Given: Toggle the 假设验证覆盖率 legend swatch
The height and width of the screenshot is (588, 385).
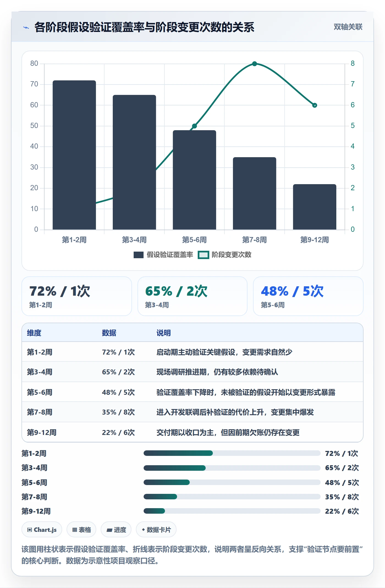Looking at the screenshot, I should tap(138, 255).
